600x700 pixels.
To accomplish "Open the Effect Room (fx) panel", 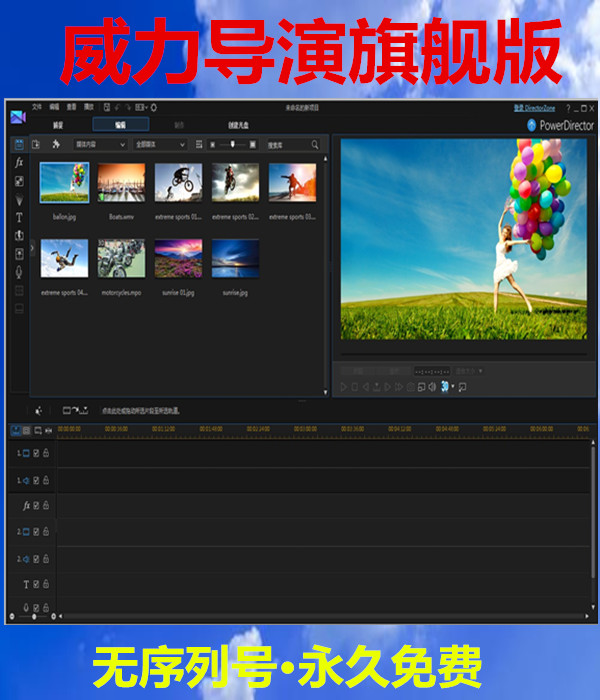I will (19, 162).
